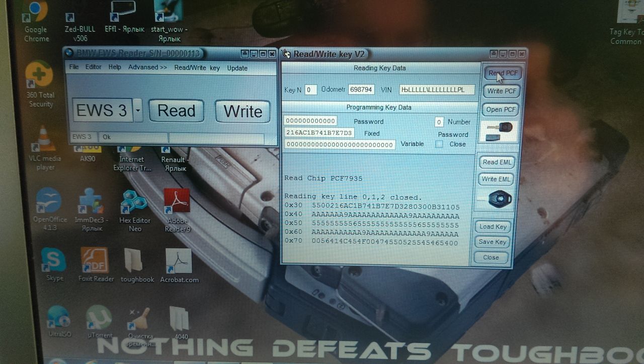Click the Read EML button
Screen dimensions: 644x364
coord(497,162)
